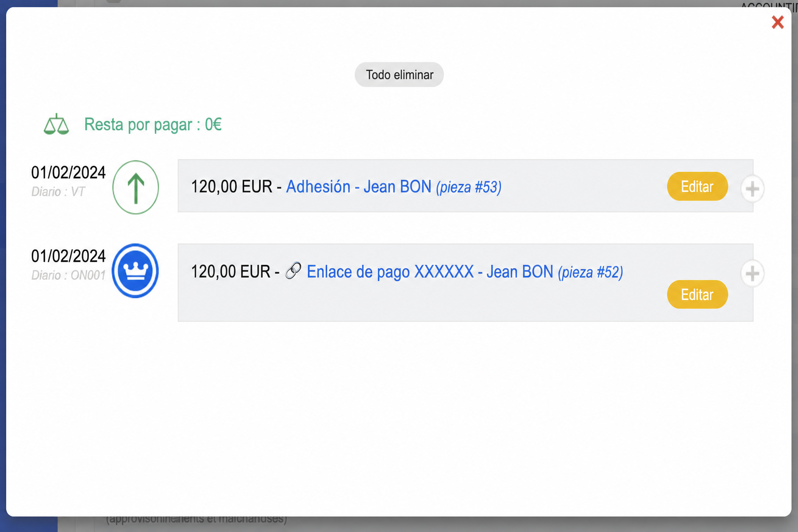
Task: Click the plus icon on the Adhesión row
Action: pyautogui.click(x=752, y=189)
